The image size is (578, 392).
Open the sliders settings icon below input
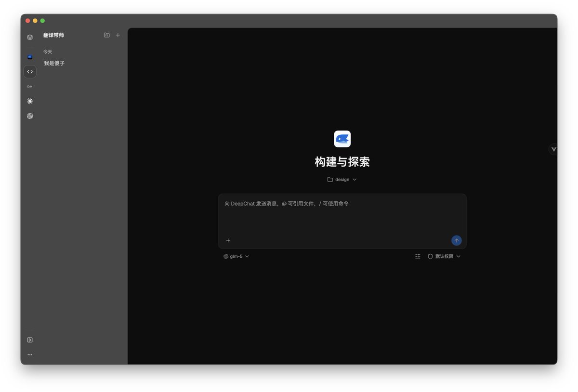coord(418,257)
